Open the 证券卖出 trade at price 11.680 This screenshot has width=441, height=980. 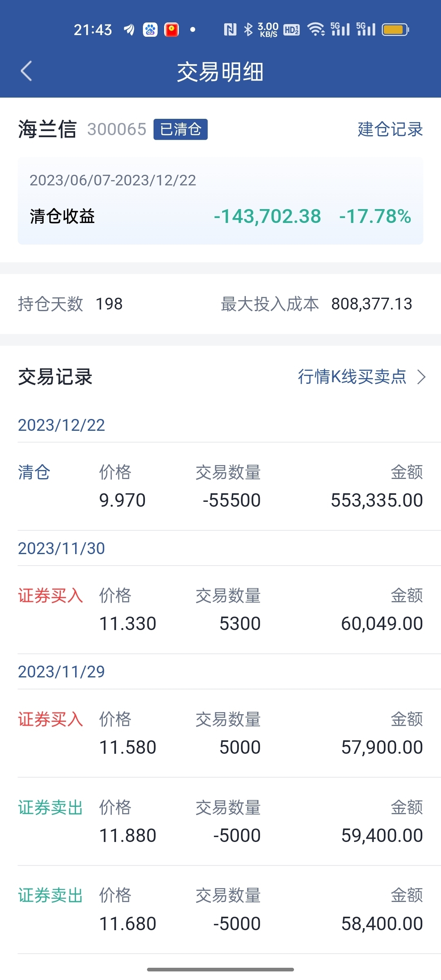(x=220, y=910)
